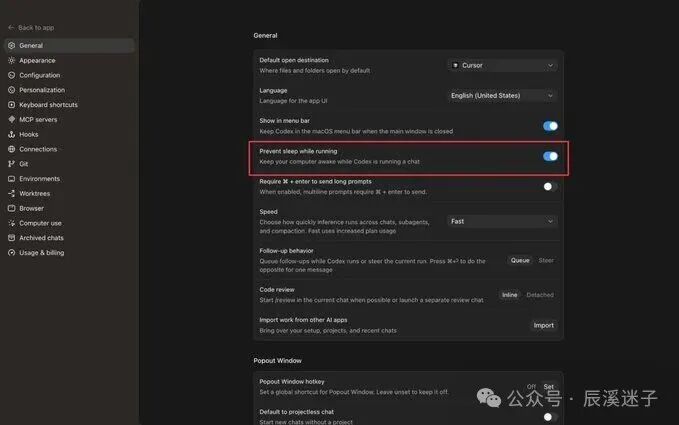Choose Inline code review mode
The image size is (679, 425).
510,295
